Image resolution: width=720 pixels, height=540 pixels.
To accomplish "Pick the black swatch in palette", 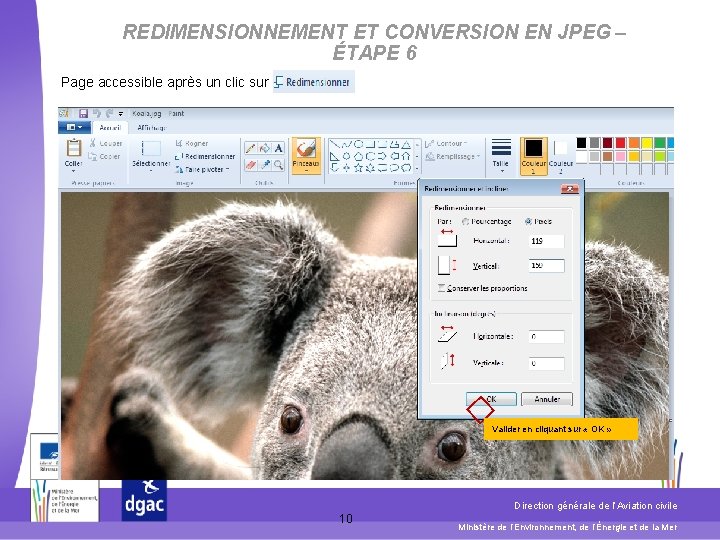I will click(x=581, y=143).
